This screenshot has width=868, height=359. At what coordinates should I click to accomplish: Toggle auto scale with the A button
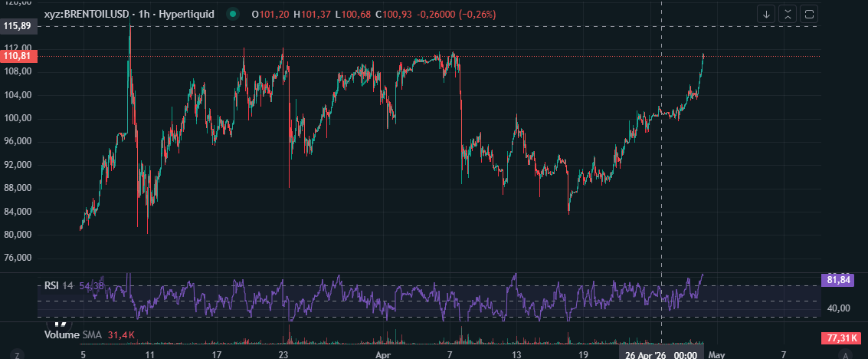pos(845,354)
